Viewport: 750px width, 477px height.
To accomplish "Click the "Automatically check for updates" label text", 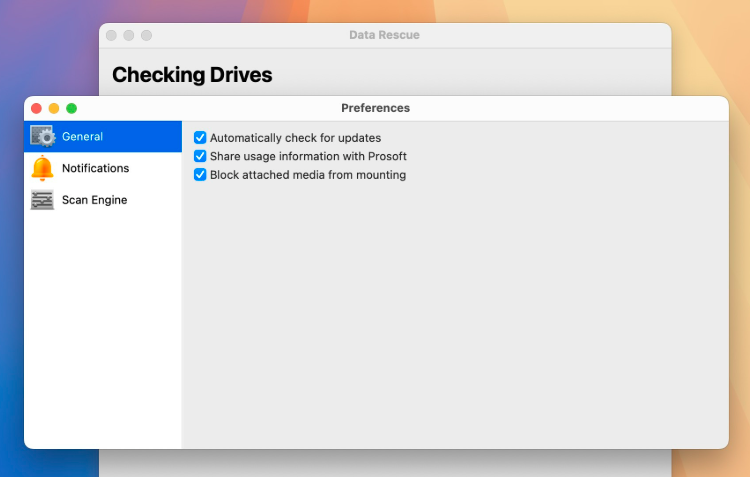I will click(296, 138).
